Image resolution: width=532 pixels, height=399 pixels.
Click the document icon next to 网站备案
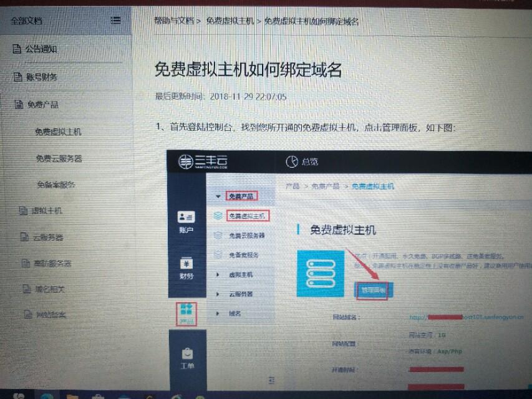pyautogui.click(x=29, y=314)
